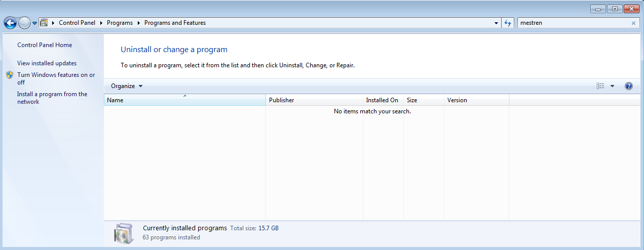This screenshot has height=250, width=644.
Task: Open the Organize menu
Action: pos(127,86)
